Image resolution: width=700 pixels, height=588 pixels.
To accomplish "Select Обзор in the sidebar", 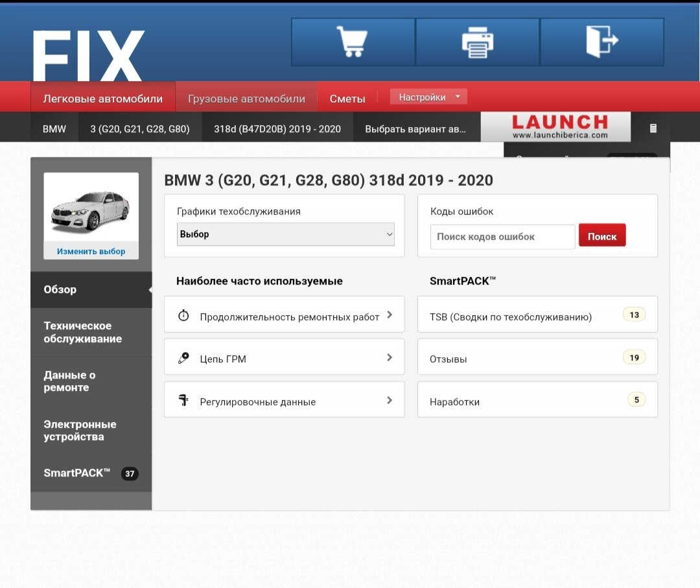I will [91, 289].
